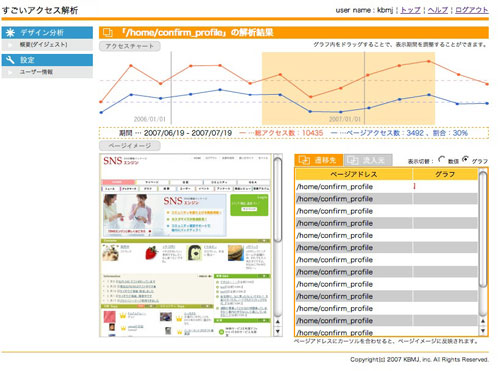Click the down arrow of the address table scrollbar
The width and height of the screenshot is (500, 371).
pyautogui.click(x=483, y=331)
